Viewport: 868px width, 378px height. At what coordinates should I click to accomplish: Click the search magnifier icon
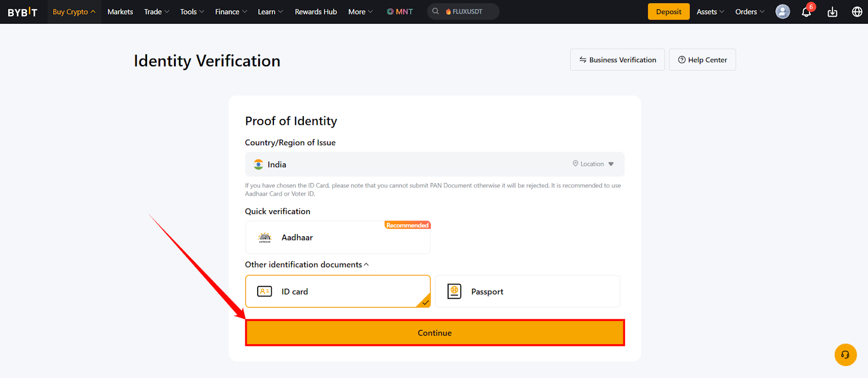(436, 11)
